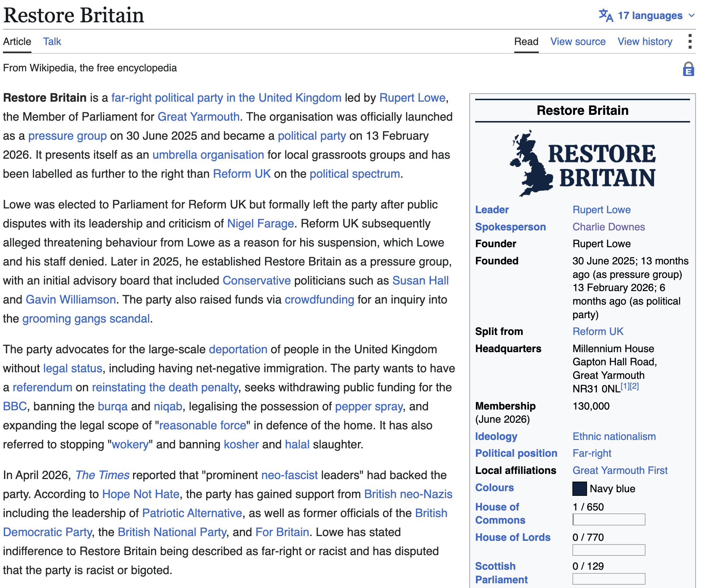Click the House of Commons seat bar

(x=609, y=520)
